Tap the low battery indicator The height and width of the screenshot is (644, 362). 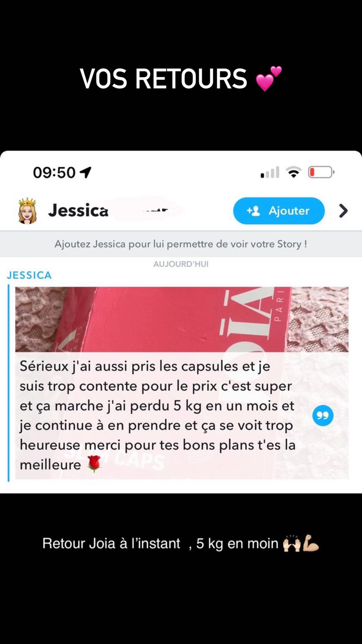[x=321, y=172]
